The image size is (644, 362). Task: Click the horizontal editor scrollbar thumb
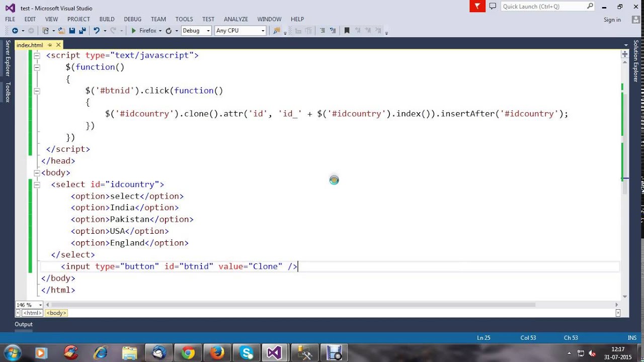[293, 305]
